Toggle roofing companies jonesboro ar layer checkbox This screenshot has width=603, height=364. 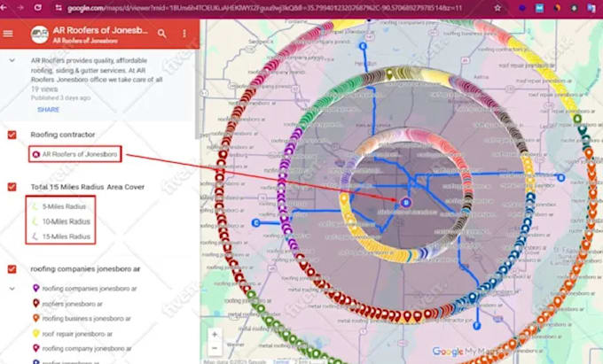[12, 268]
